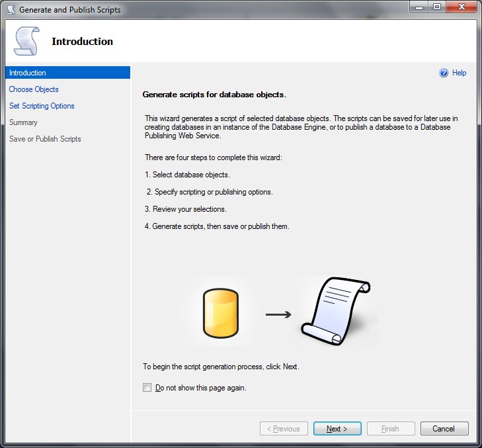Select the Summary step in the sidebar
The height and width of the screenshot is (448, 482).
tap(23, 122)
